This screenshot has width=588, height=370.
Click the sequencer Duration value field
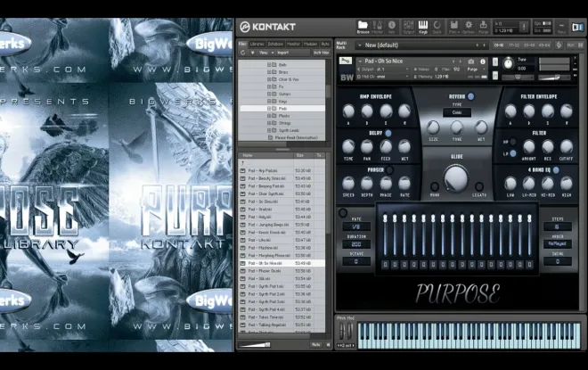click(x=356, y=244)
